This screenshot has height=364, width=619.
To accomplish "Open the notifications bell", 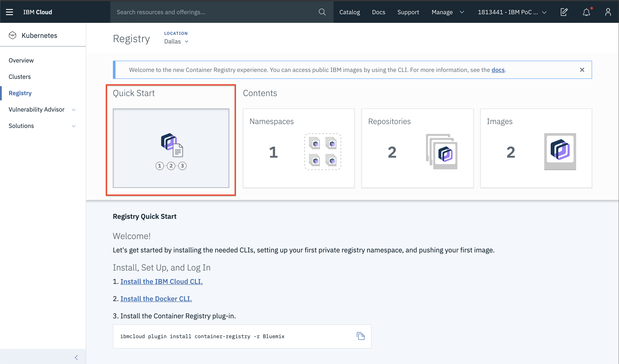I will [x=587, y=12].
